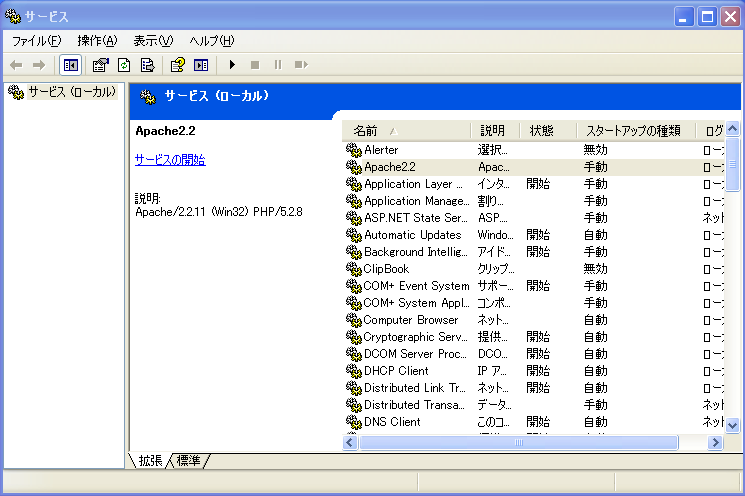
Task: Click the vertical scrollbar thumb
Action: coord(733,164)
